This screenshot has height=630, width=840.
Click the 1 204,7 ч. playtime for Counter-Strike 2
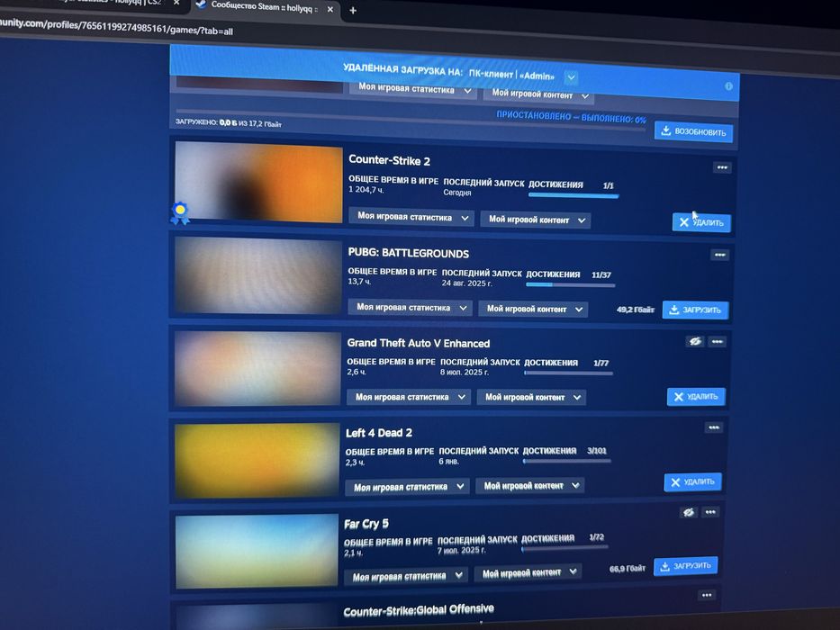[x=366, y=190]
